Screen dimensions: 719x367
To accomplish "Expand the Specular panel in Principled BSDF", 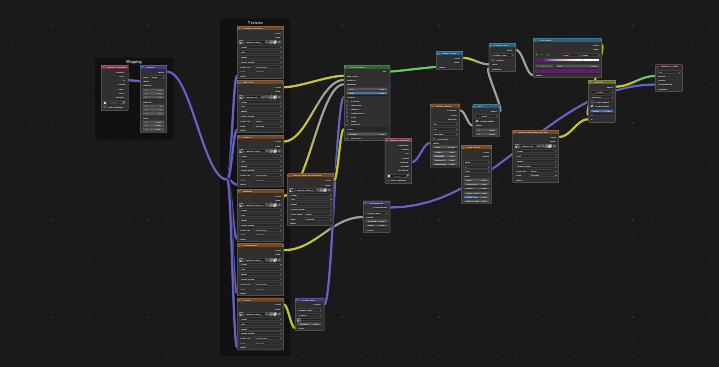I will click(347, 109).
